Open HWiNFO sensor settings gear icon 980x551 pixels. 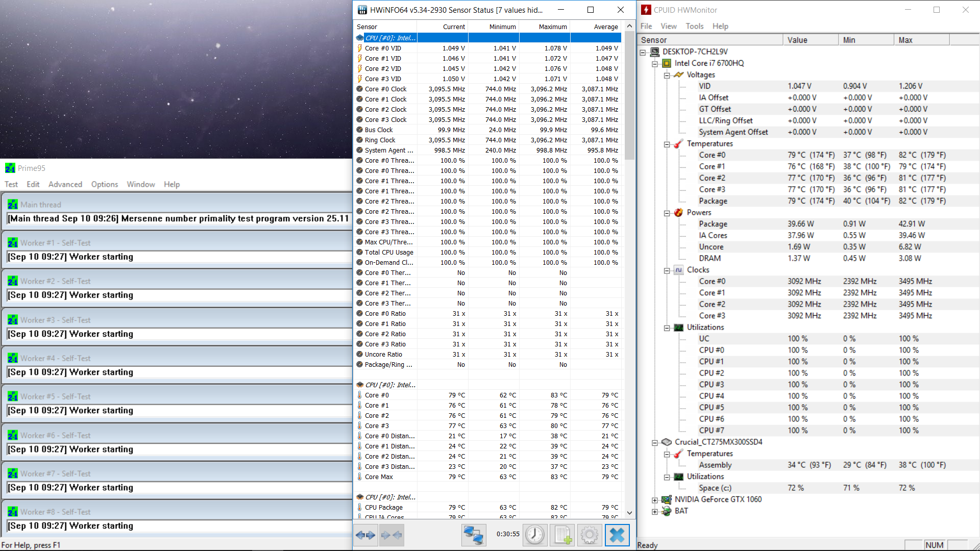590,535
